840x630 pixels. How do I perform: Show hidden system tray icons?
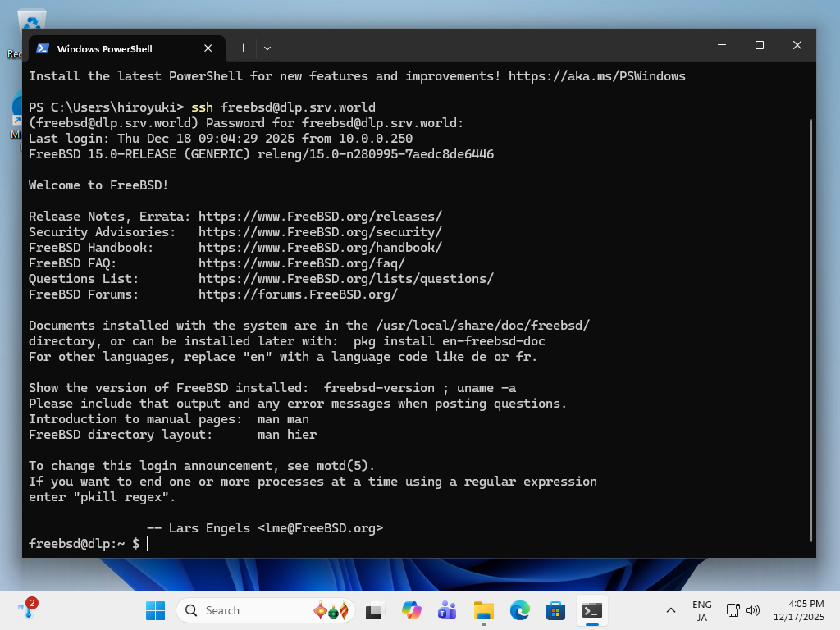pos(671,610)
